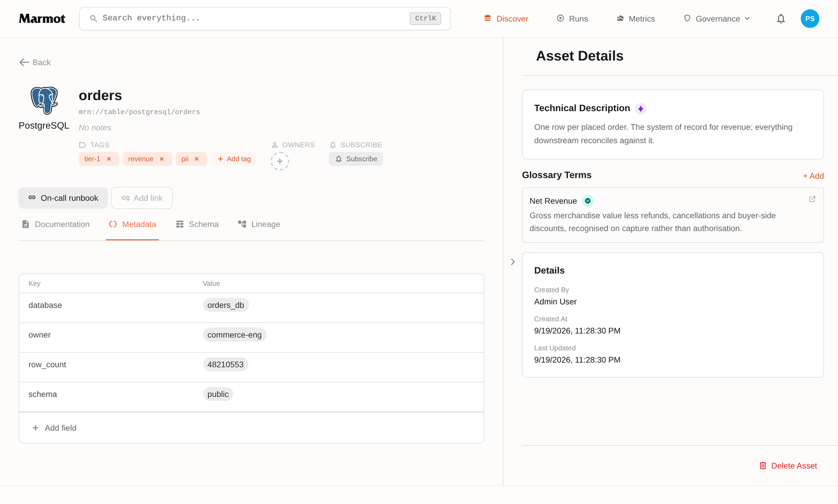The width and height of the screenshot is (838, 504).
Task: Click the notifications bell icon
Action: [781, 19]
